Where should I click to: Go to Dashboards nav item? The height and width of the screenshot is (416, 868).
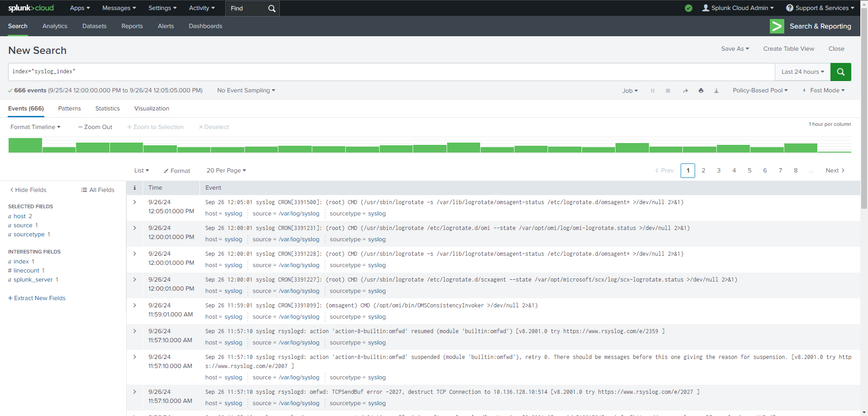pos(205,26)
